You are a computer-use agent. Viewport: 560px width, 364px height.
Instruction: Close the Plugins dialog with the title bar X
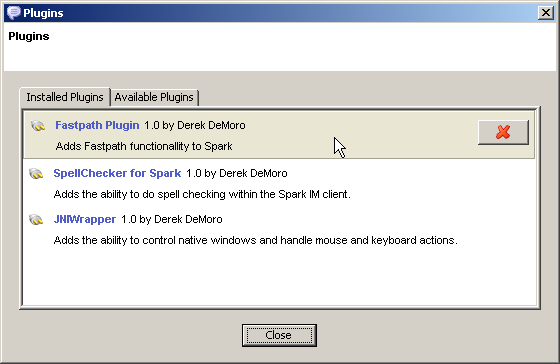click(x=545, y=13)
